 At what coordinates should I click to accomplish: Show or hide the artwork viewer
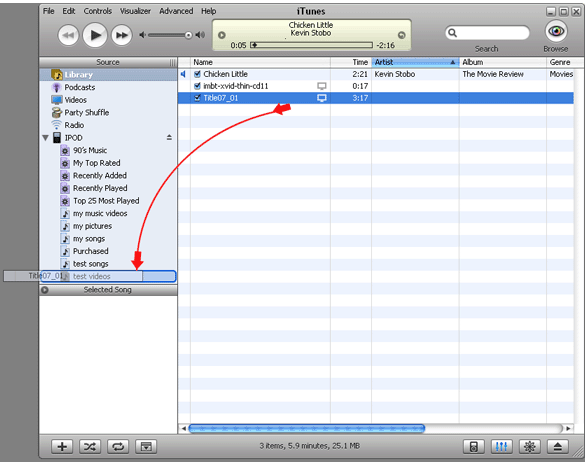[x=146, y=447]
